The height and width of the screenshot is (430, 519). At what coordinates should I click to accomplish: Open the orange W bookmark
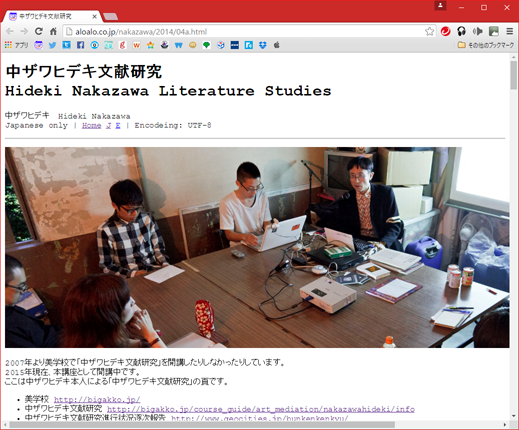(x=136, y=45)
